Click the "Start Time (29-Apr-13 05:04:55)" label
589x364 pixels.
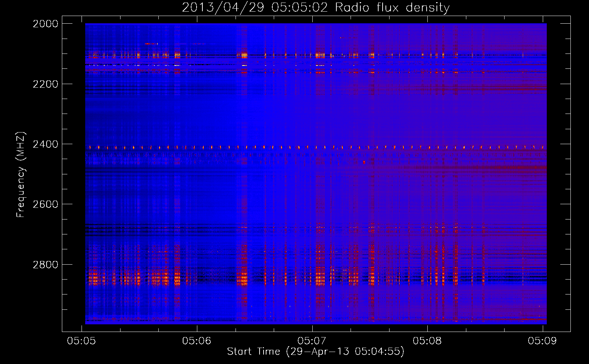(x=316, y=352)
